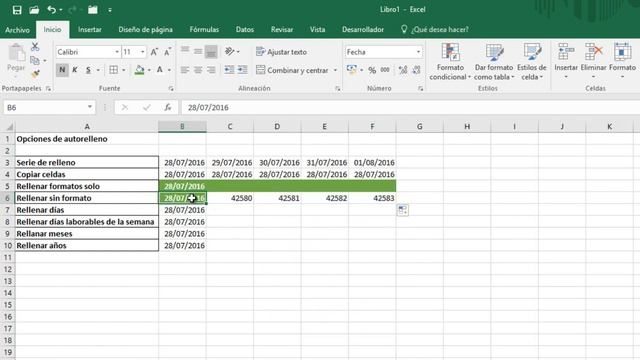Click the accounting currency format icon
Viewport: 640px width, 360px height.
[x=351, y=70]
